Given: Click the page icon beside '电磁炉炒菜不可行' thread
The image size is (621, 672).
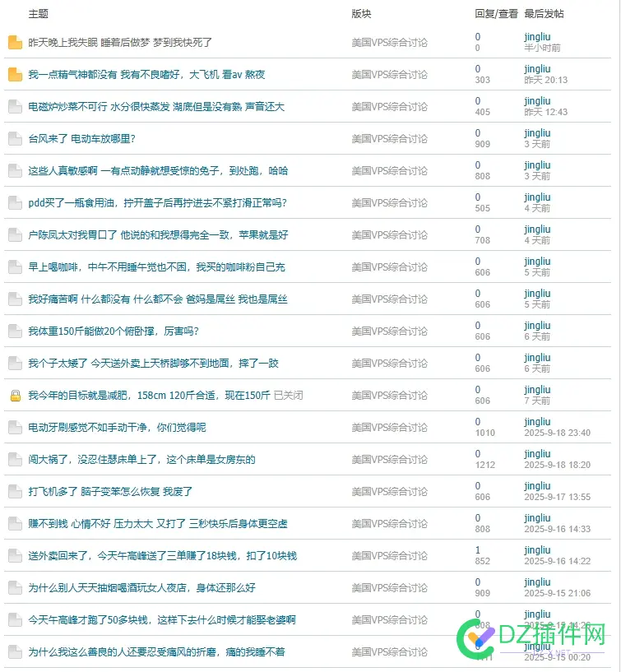Looking at the screenshot, I should click(x=15, y=107).
